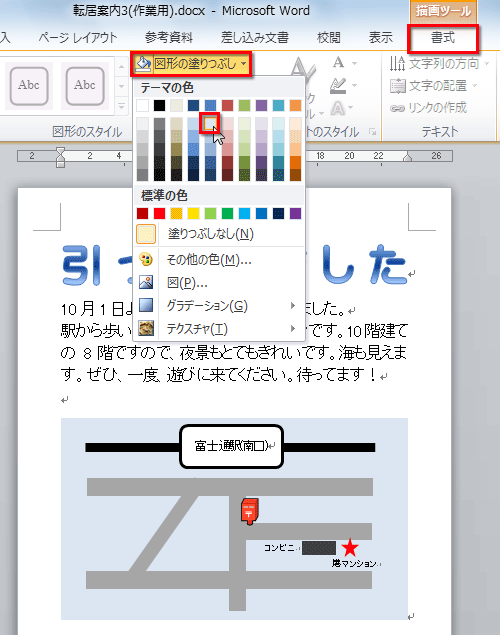Screen dimensions: 500x635
Task: Choose light green in 標準の色
Action: (211, 213)
